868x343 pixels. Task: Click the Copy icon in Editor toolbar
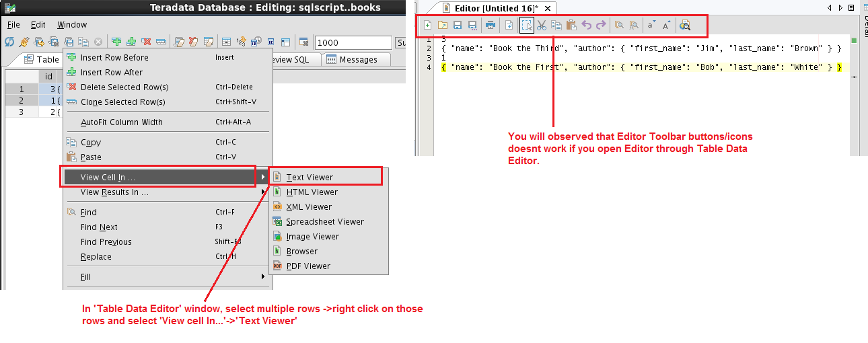click(x=556, y=26)
